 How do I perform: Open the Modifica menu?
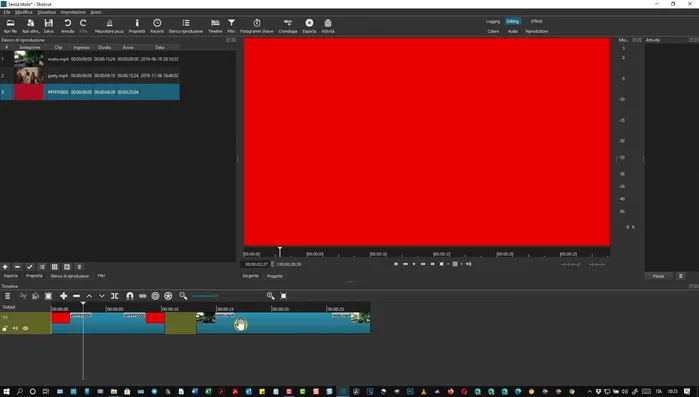24,12
